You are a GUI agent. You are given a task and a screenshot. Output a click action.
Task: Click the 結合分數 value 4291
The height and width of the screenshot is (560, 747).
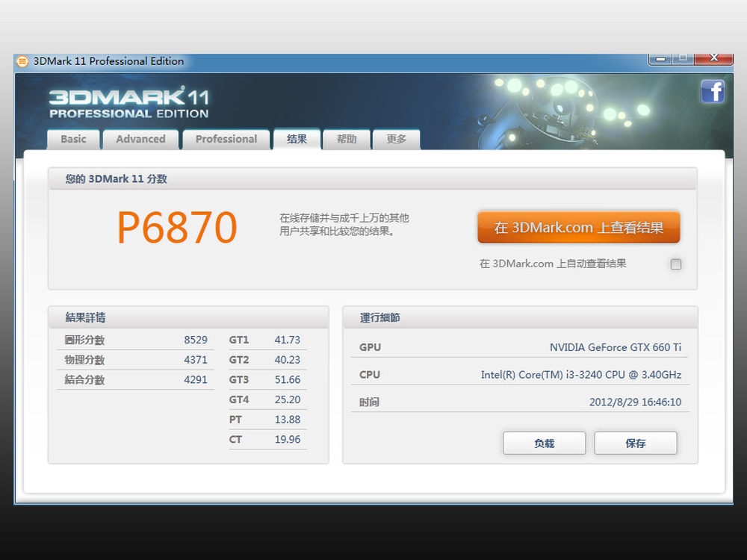pos(196,380)
